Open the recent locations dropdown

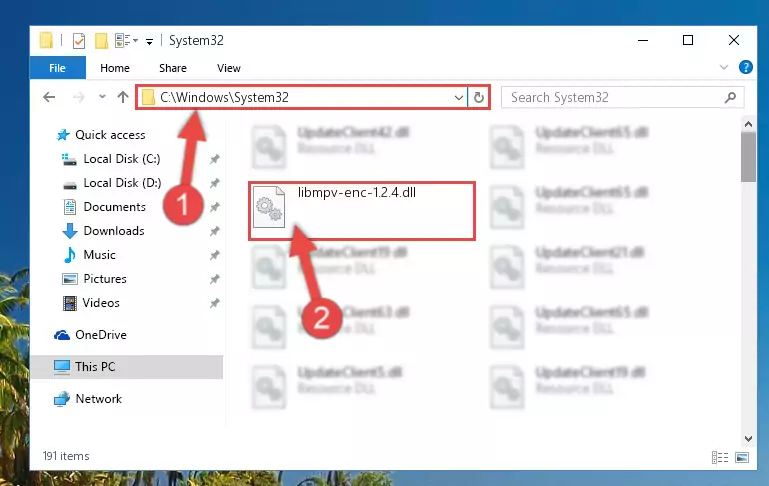(x=102, y=97)
